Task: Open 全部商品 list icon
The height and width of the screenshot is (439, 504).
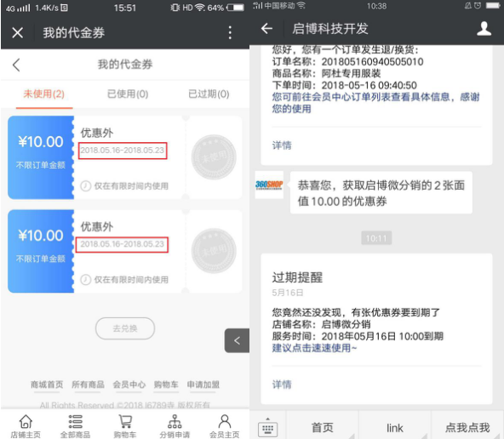Action: pyautogui.click(x=76, y=421)
